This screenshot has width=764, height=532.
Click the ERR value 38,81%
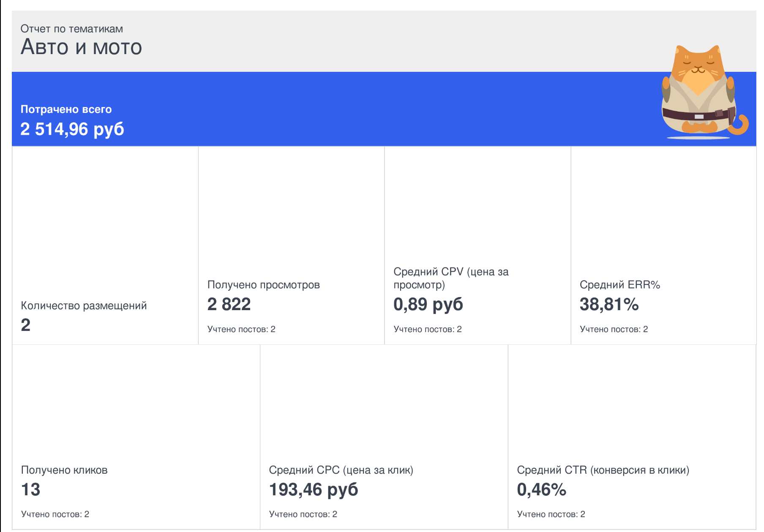coord(609,304)
